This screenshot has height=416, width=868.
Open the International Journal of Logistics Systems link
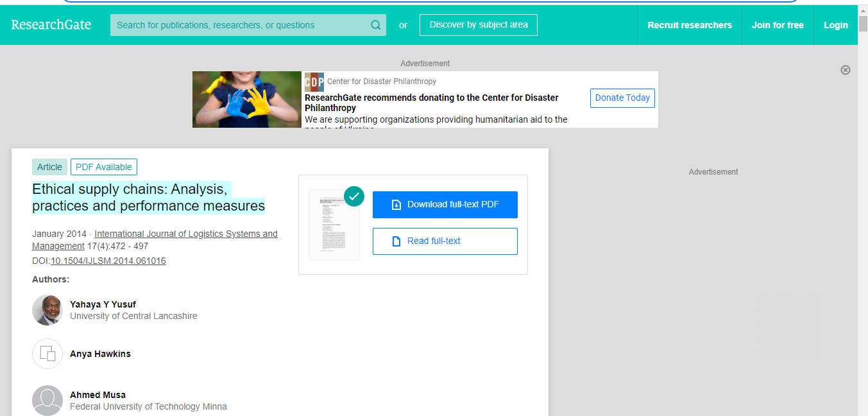[155, 239]
